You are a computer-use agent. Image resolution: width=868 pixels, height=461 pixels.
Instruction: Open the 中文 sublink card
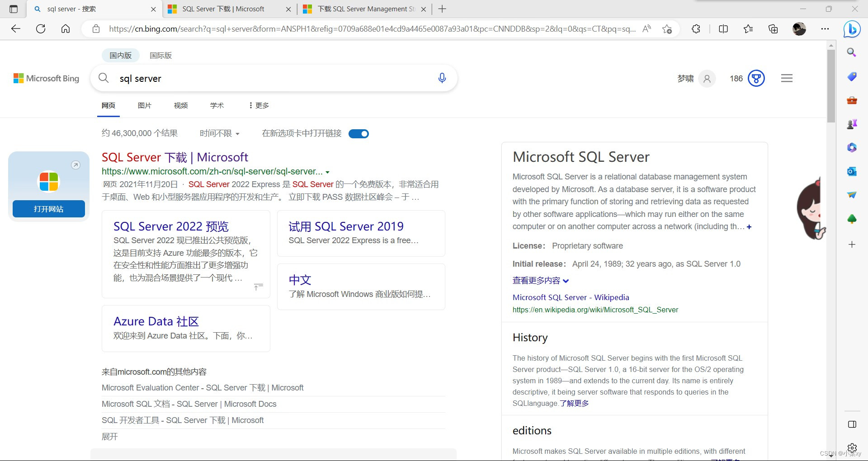[300, 280]
